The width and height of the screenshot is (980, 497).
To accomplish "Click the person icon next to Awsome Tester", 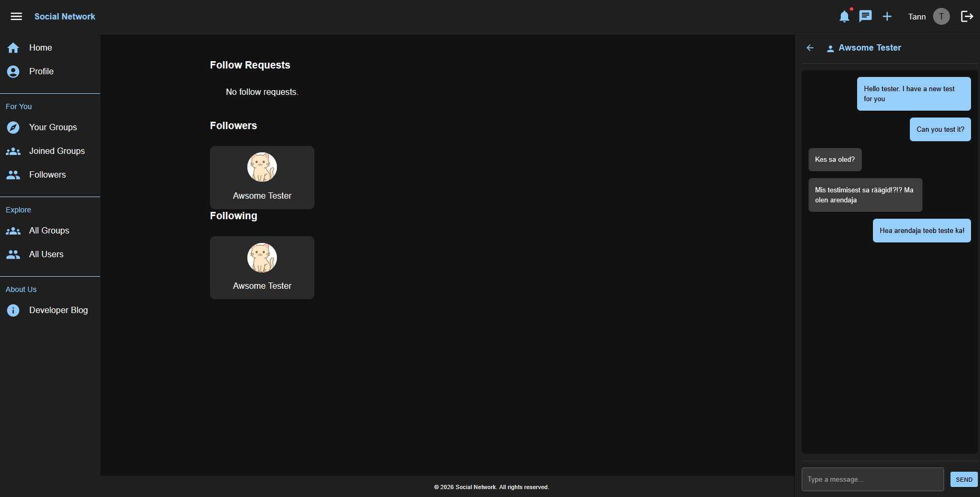I will click(830, 47).
